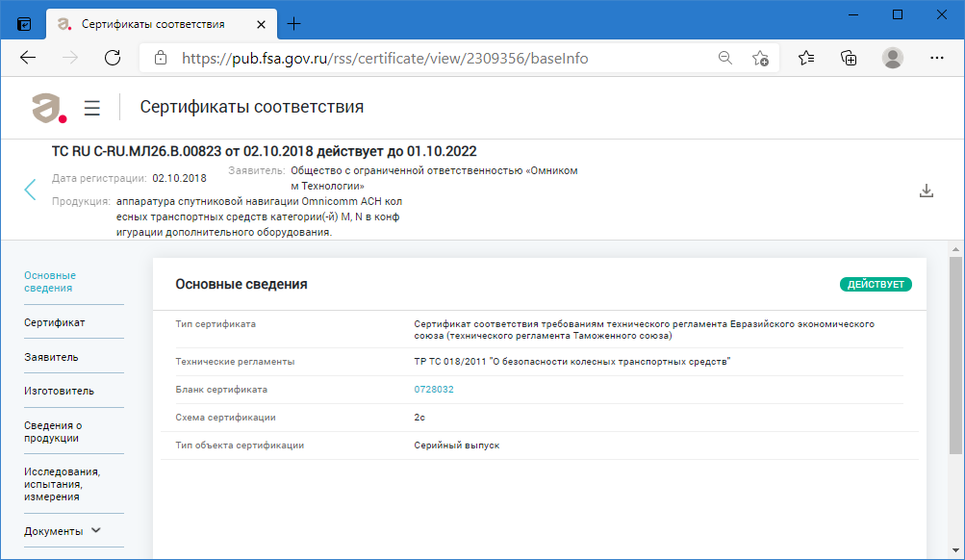Open the browser Favorites list
The width and height of the screenshot is (965, 560).
(806, 58)
